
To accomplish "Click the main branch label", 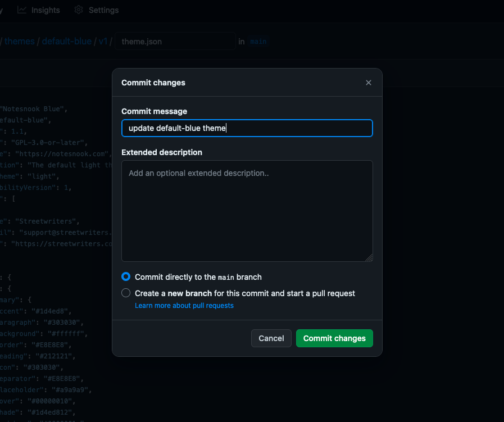I will [x=258, y=42].
